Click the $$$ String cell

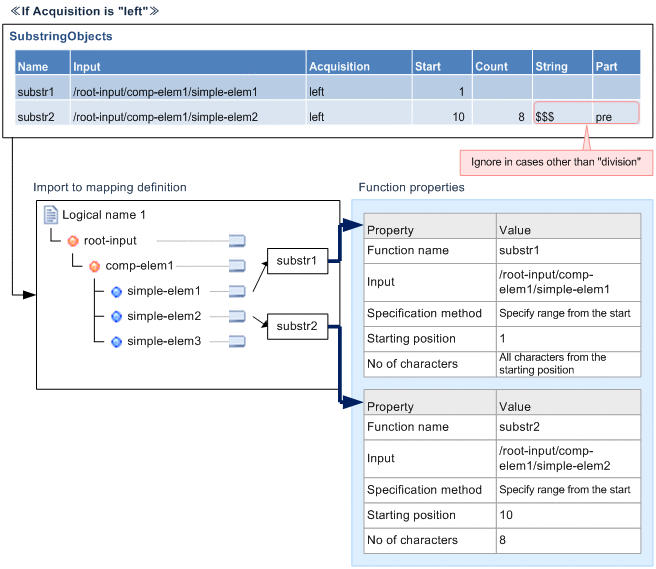[563, 113]
